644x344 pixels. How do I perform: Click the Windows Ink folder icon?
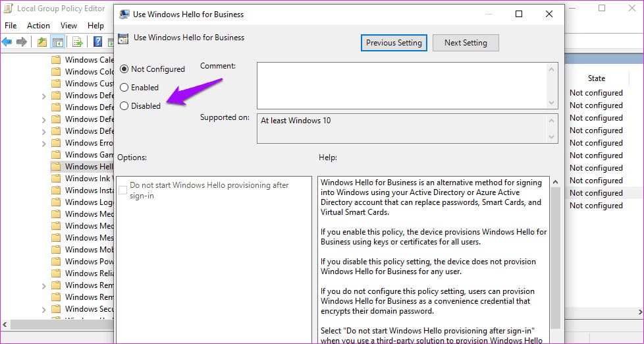tap(56, 179)
